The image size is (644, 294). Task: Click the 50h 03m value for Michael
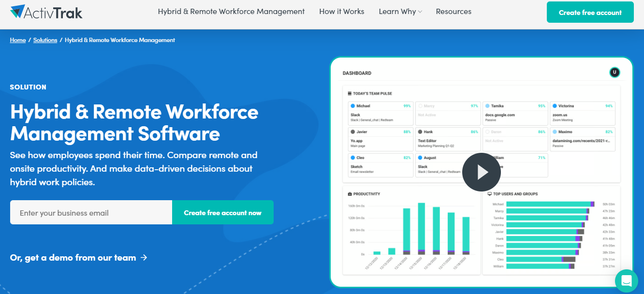click(x=609, y=204)
